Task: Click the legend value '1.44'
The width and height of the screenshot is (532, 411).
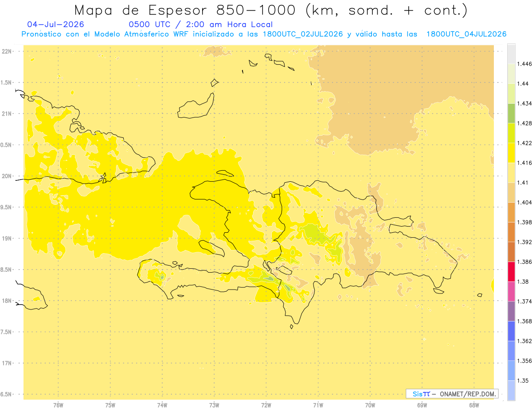Action: tap(523, 84)
